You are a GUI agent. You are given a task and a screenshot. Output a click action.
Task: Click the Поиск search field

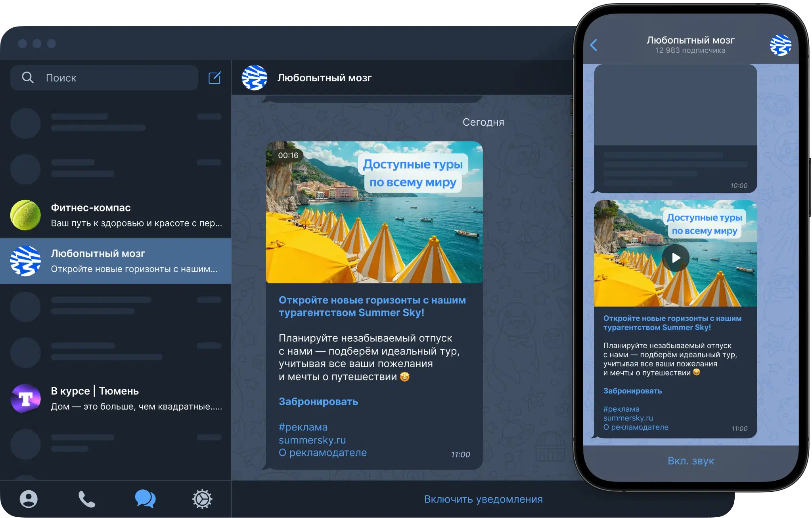coord(104,78)
